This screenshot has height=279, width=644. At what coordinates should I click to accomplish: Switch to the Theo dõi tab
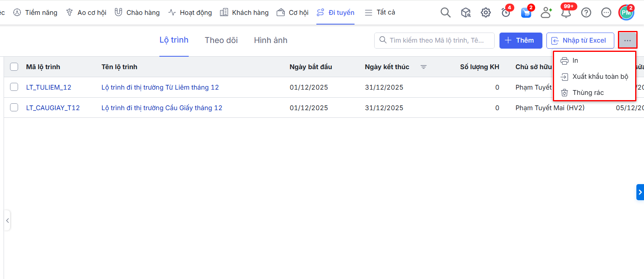coord(221,40)
